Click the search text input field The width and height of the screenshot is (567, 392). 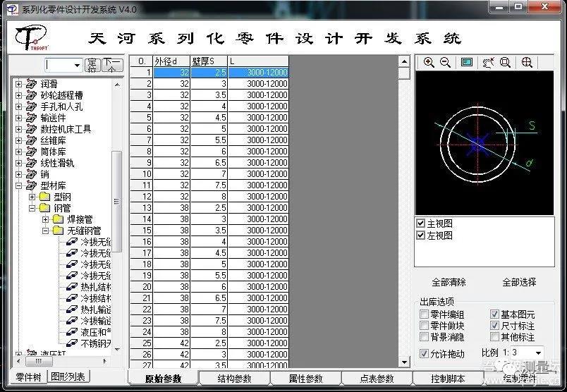[x=59, y=66]
